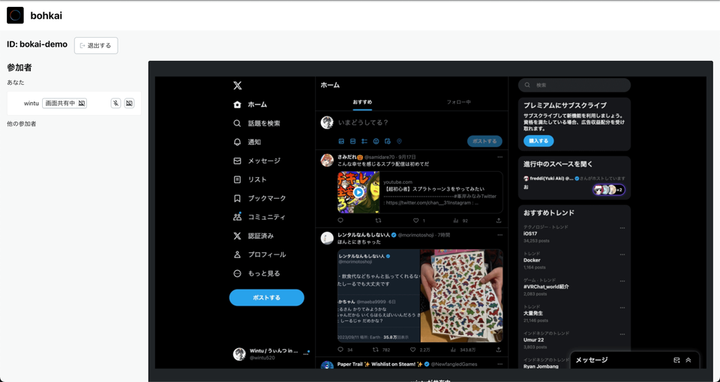Select the ホーム home icon
This screenshot has width=720, height=382.
[x=237, y=105]
